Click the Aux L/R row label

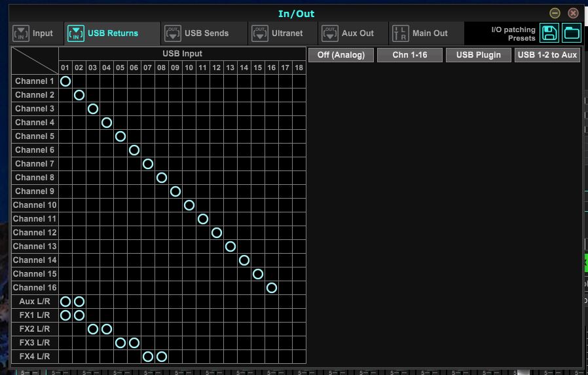[35, 302]
